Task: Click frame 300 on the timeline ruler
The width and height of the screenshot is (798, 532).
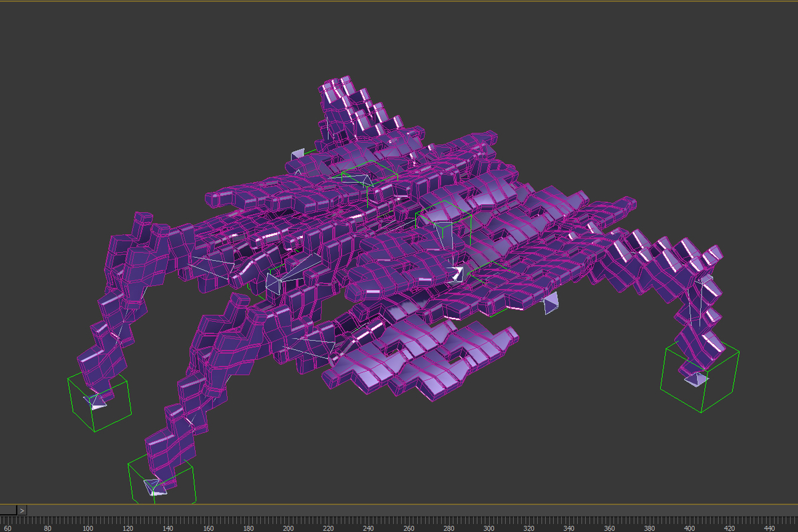Action: 488,525
